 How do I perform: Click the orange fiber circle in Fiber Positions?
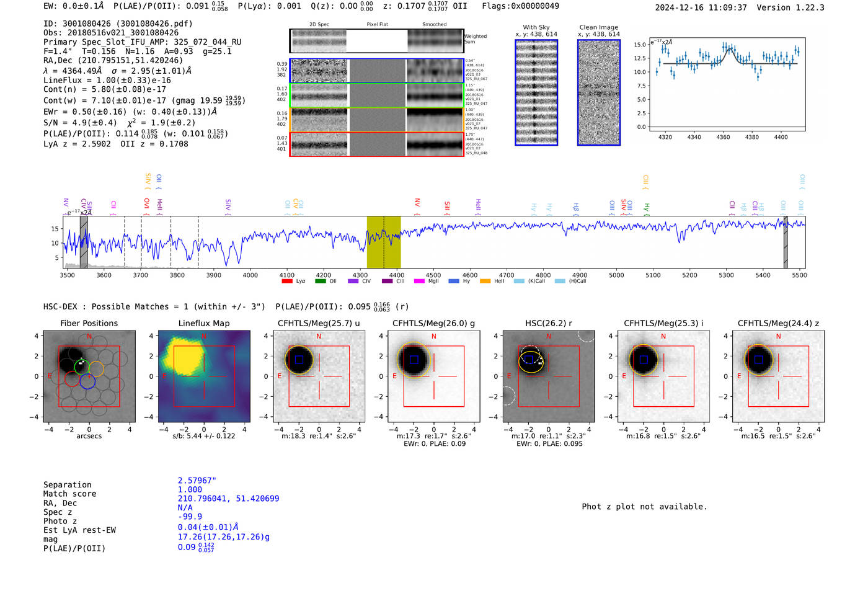96,369
